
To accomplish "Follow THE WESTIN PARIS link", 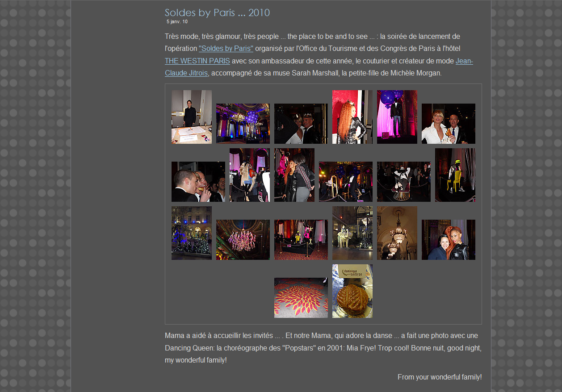I will pos(197,61).
